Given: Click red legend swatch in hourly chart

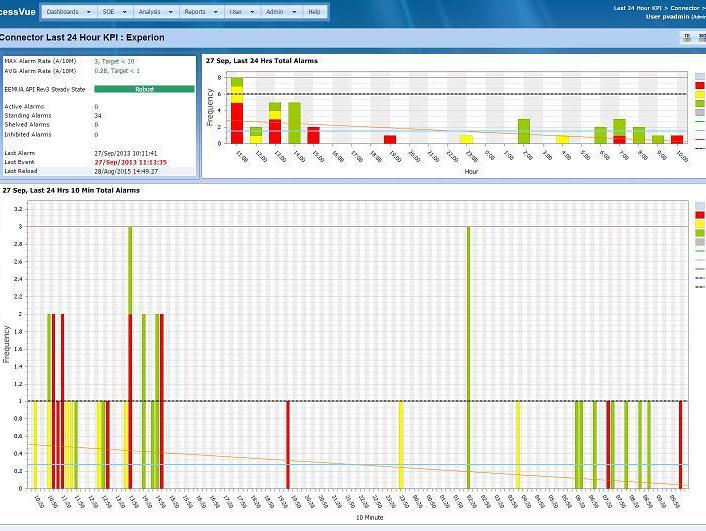Looking at the screenshot, I should pos(700,87).
